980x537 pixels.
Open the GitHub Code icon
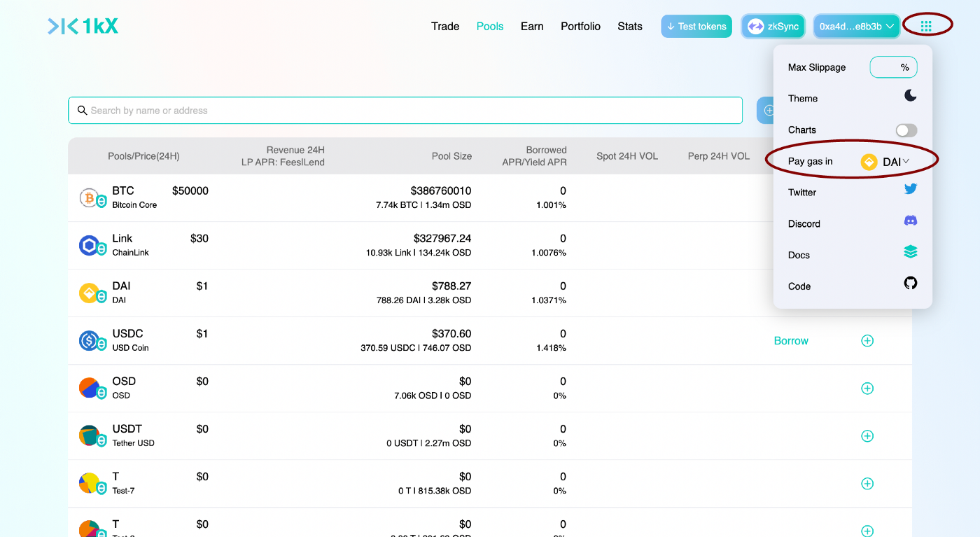point(911,283)
